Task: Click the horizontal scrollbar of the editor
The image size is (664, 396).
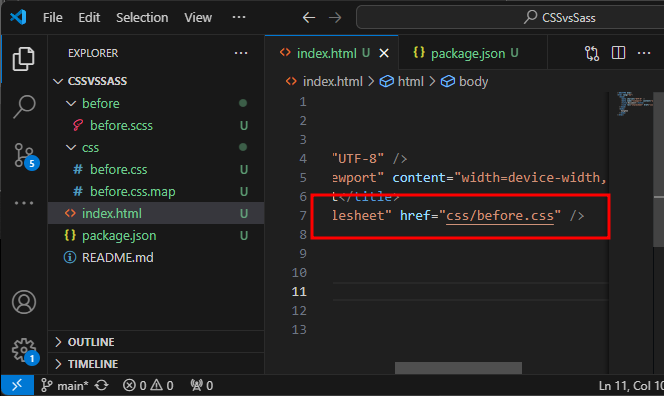Action: click(458, 368)
